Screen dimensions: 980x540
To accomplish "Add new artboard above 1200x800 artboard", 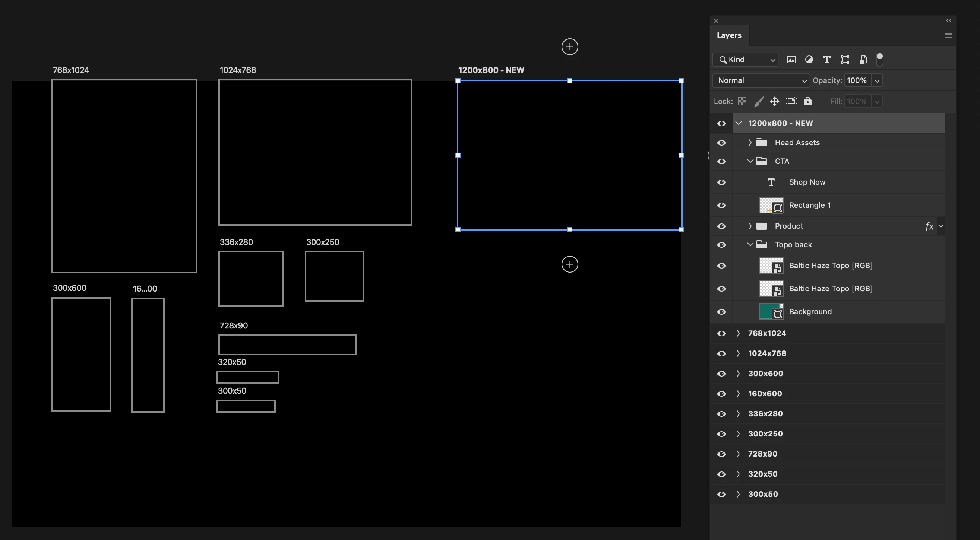I will 569,47.
